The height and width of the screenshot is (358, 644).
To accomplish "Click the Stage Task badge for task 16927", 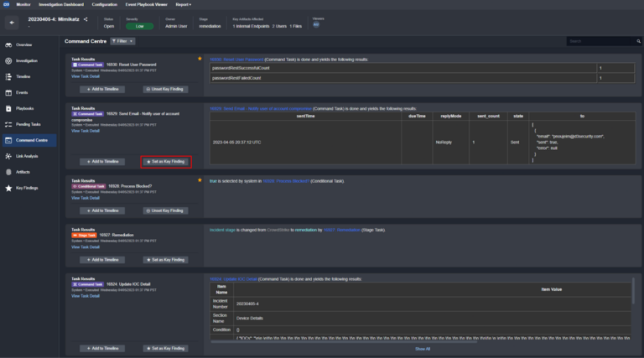I will (84, 236).
